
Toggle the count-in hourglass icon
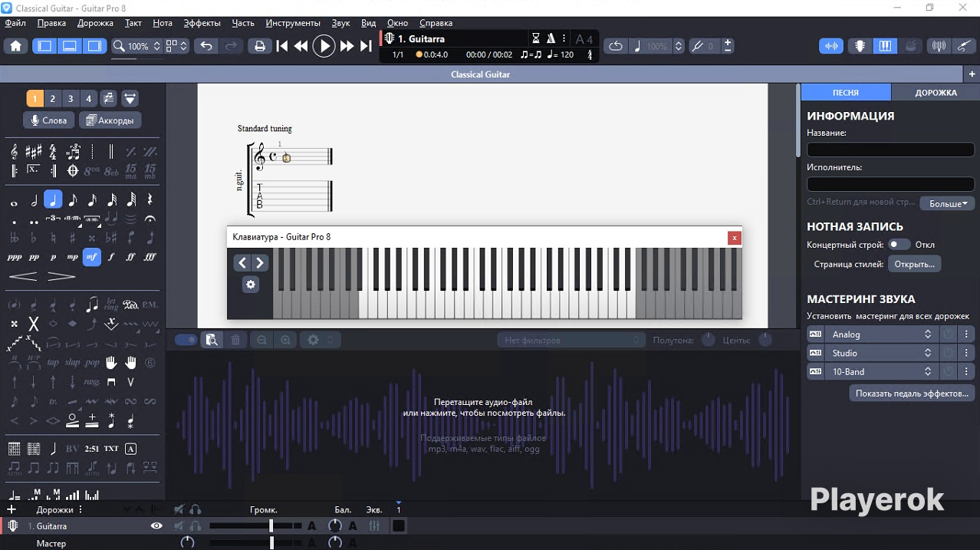click(536, 38)
